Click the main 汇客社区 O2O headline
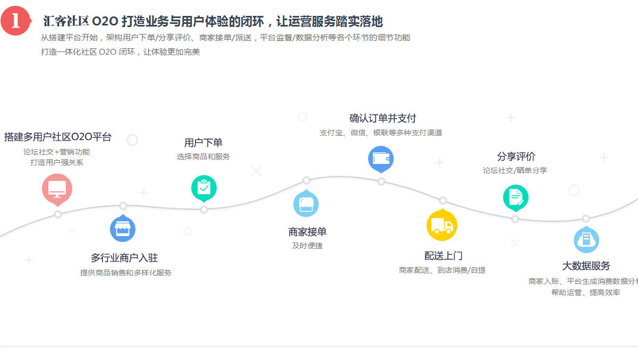This screenshot has width=638, height=364. click(212, 21)
